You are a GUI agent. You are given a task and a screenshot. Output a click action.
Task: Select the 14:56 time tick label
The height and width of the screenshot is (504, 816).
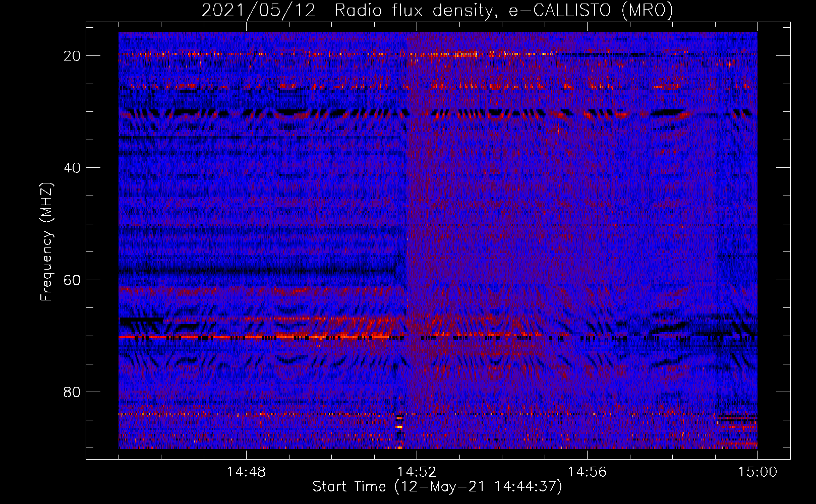point(587,472)
